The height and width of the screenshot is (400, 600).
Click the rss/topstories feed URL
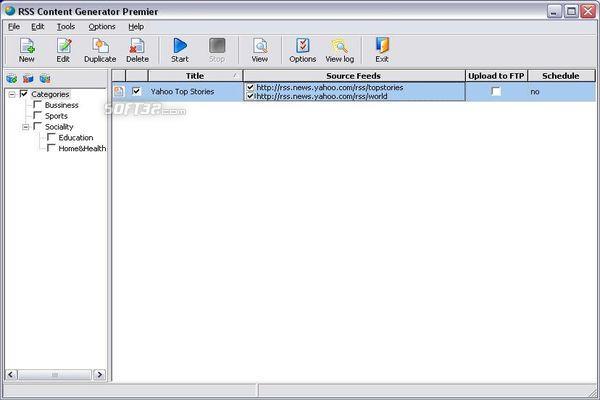[x=329, y=87]
